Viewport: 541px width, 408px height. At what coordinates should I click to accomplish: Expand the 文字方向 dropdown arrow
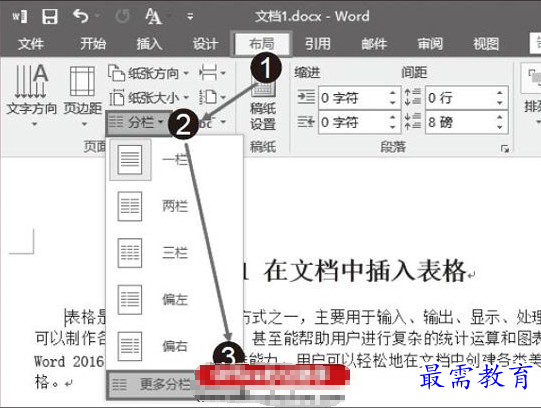pos(34,124)
